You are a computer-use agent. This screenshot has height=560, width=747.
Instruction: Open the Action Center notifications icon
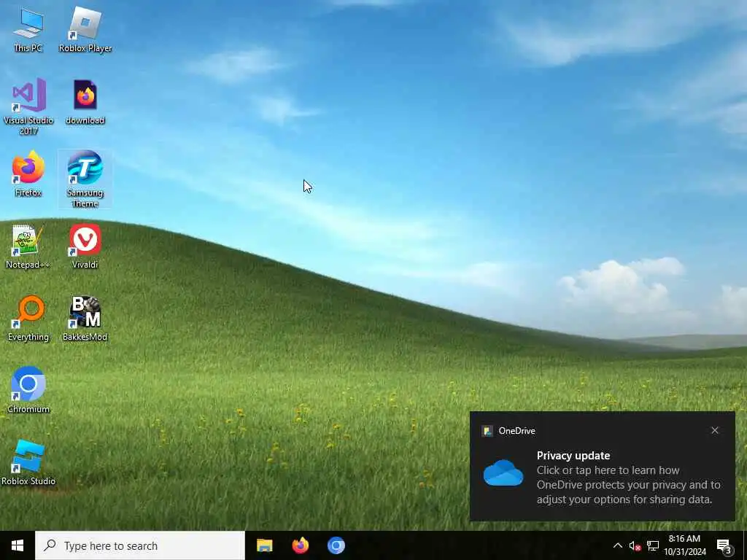click(724, 546)
